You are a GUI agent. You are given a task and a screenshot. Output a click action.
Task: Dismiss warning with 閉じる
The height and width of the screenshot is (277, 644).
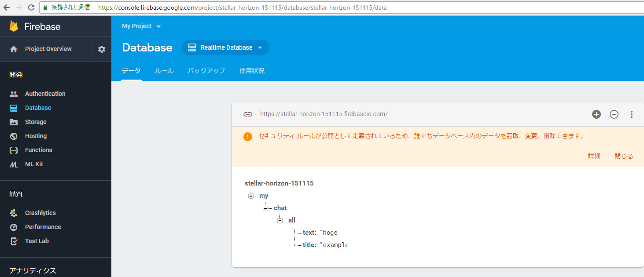tap(624, 156)
